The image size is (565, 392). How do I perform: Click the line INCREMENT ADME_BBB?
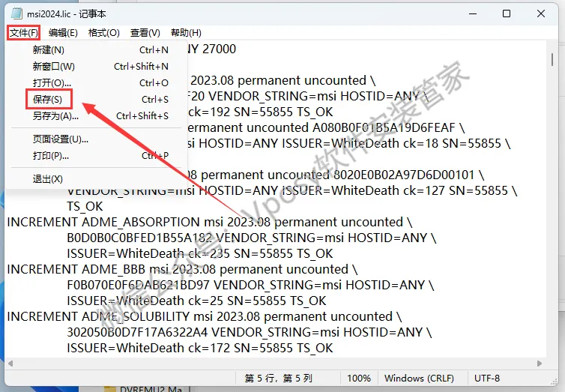click(x=182, y=269)
